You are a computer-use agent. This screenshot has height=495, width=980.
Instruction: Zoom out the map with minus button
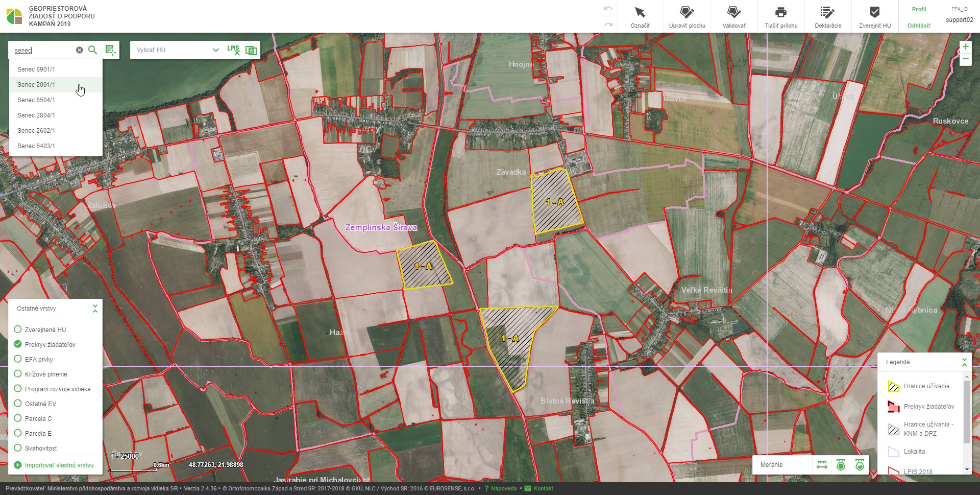click(965, 59)
